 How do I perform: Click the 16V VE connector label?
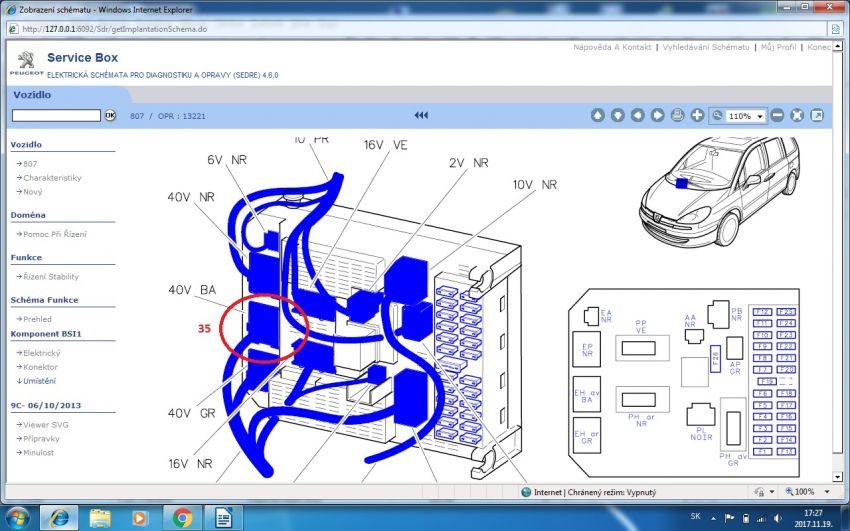pyautogui.click(x=385, y=145)
